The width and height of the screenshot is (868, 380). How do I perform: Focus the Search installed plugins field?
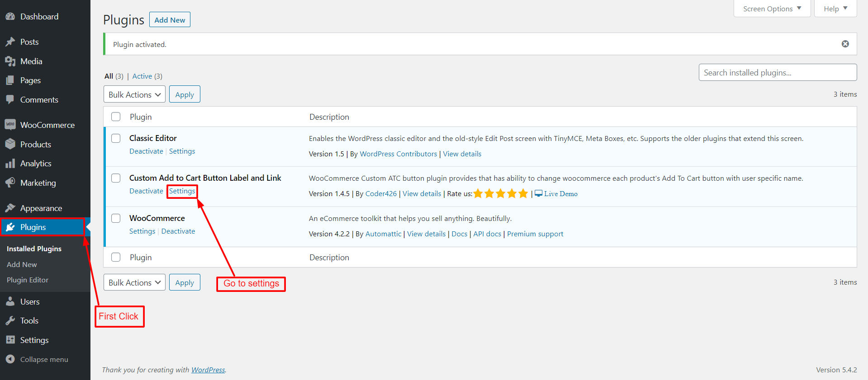tap(778, 73)
